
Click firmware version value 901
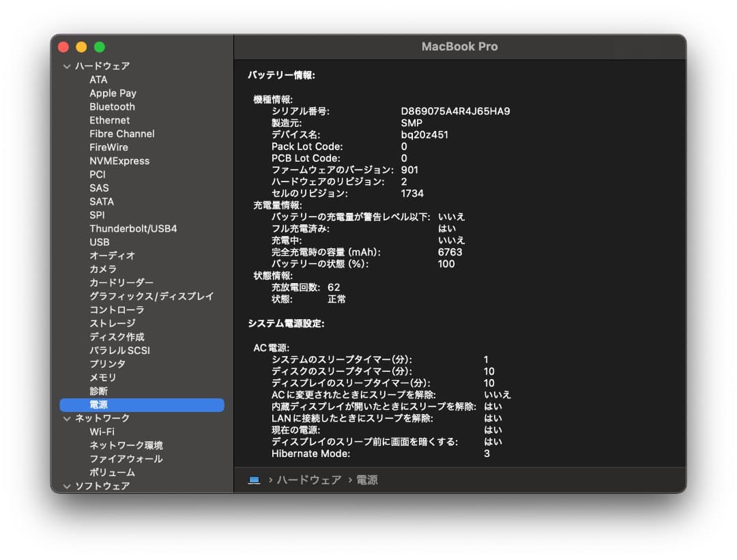(x=409, y=170)
